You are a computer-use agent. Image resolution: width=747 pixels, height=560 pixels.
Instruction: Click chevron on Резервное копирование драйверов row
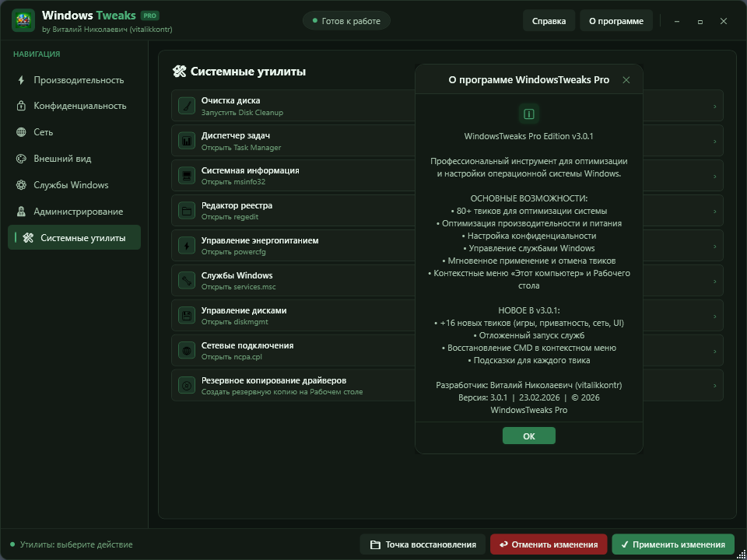[x=714, y=387]
